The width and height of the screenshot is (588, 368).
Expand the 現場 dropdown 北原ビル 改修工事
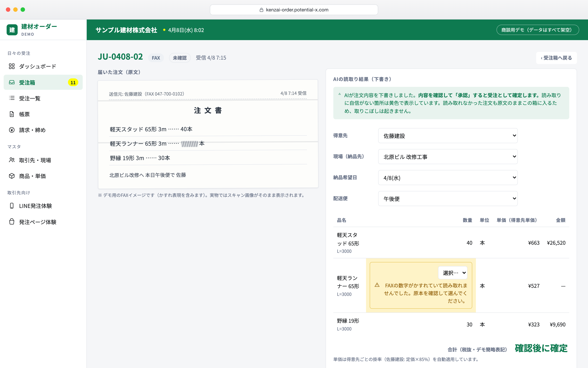point(448,157)
